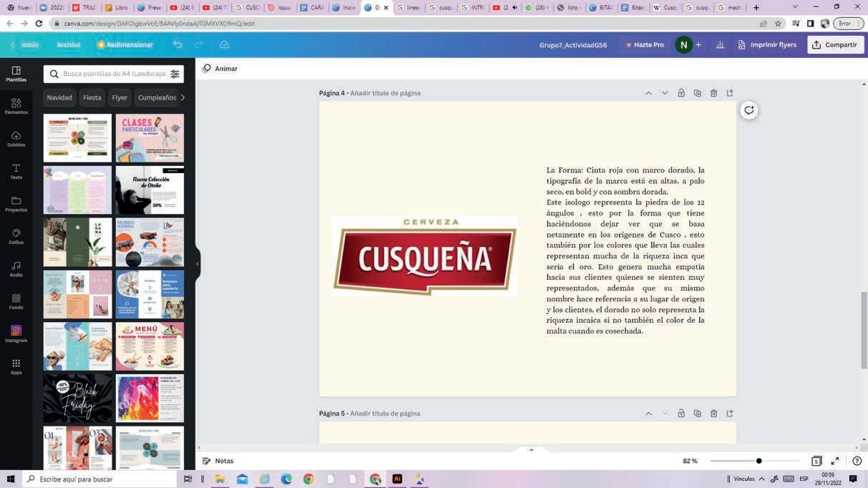The width and height of the screenshot is (868, 488).
Task: Open Adobe Illustrator from the taskbar
Action: (x=397, y=479)
